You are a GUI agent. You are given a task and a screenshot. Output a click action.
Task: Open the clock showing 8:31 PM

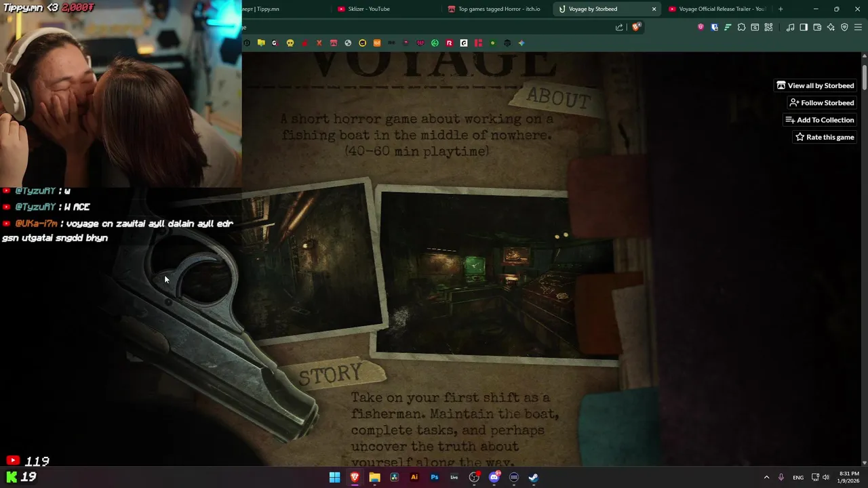(x=849, y=477)
